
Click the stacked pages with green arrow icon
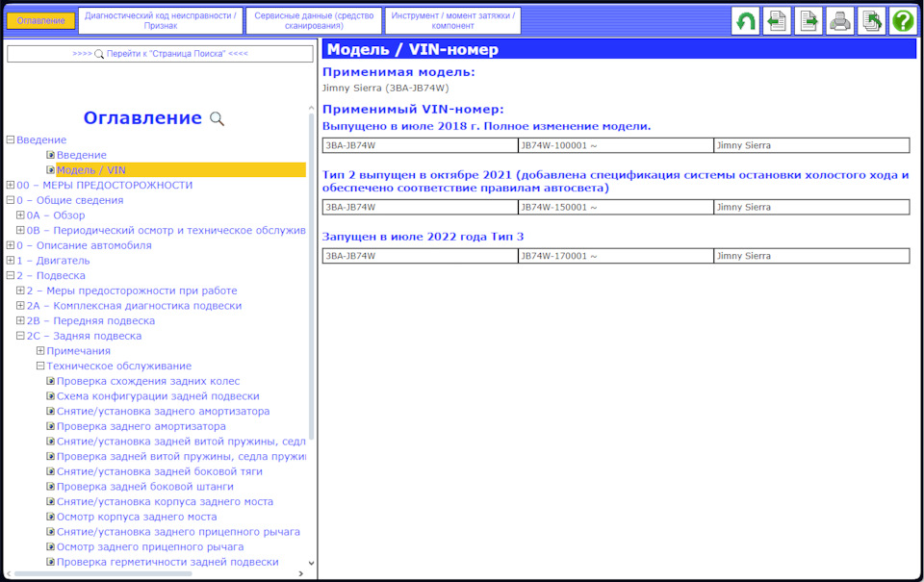click(x=872, y=21)
